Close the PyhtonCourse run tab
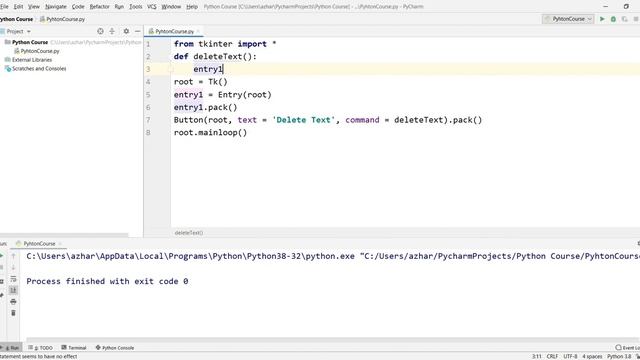The width and height of the screenshot is (640, 360). click(x=60, y=244)
